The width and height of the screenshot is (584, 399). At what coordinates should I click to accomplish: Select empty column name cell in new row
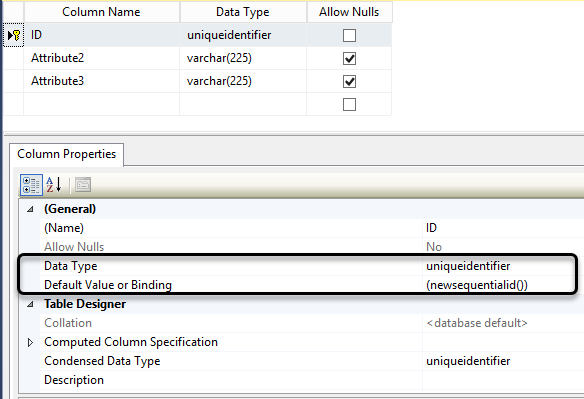point(102,104)
